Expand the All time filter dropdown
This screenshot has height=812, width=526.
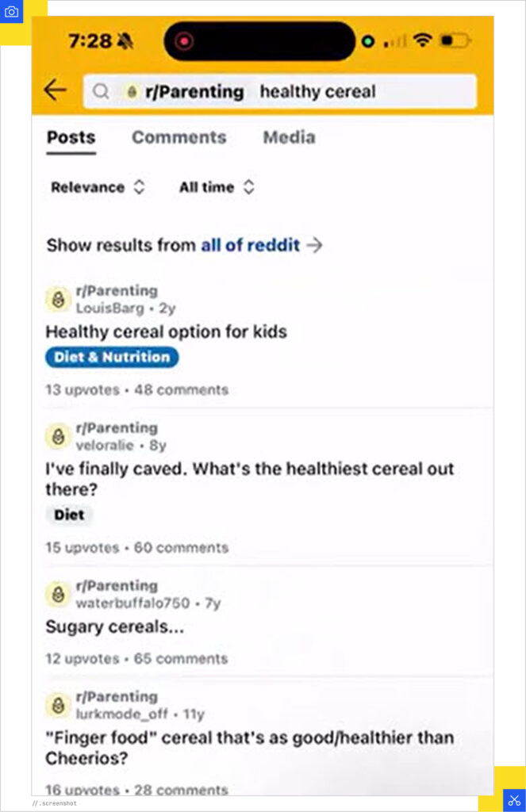216,187
